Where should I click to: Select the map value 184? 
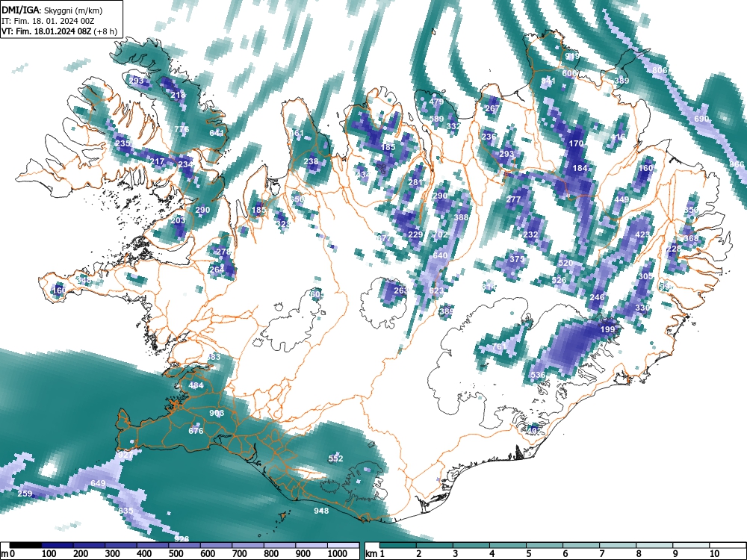click(x=580, y=168)
